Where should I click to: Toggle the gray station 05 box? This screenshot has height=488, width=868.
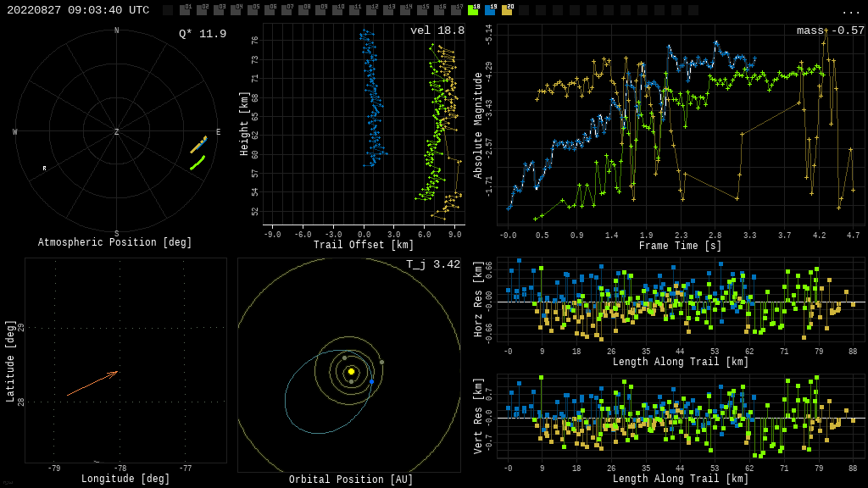253,10
